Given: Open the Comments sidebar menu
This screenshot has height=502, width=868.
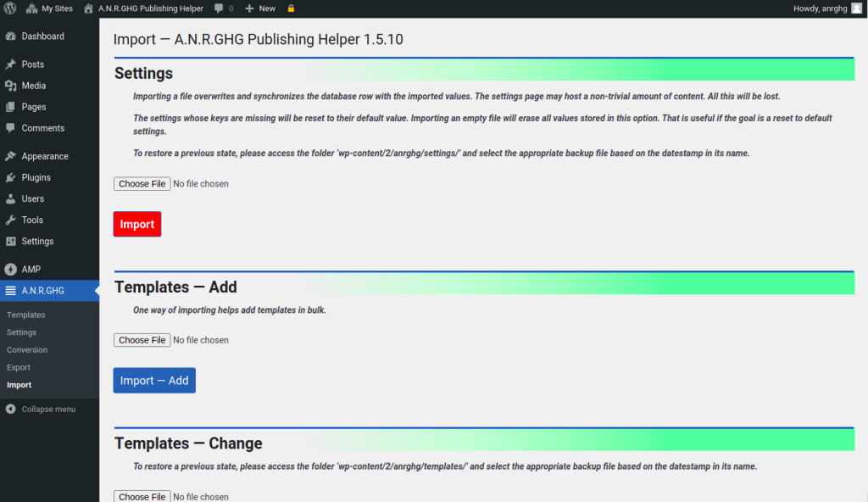Looking at the screenshot, I should [x=49, y=128].
